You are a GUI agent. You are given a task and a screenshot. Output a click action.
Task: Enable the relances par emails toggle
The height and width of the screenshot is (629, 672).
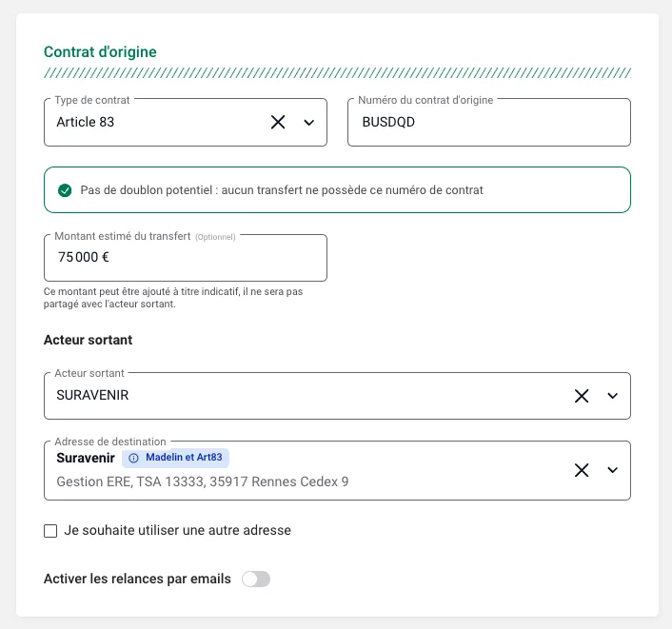point(256,579)
